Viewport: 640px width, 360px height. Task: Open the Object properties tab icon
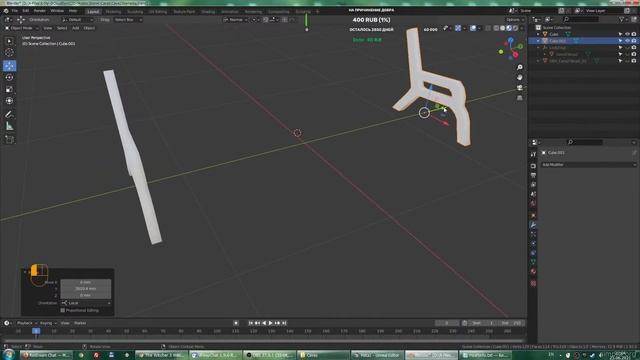point(533,215)
